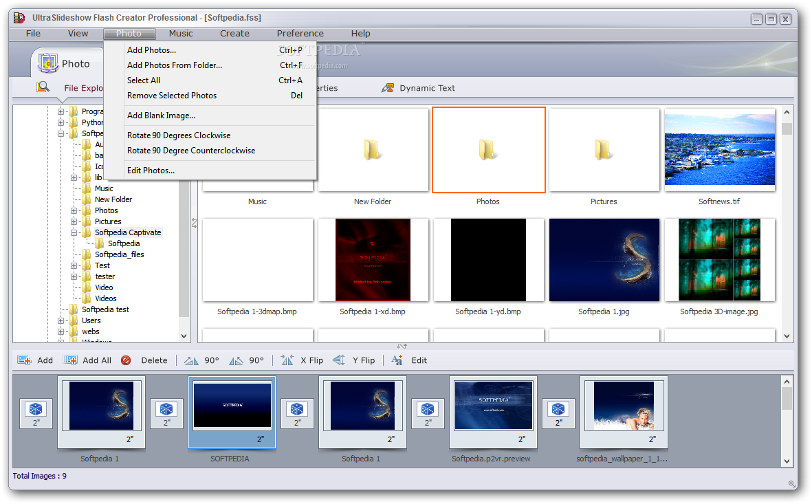Select New Folder in folder tree
This screenshot has height=504, width=812.
pyautogui.click(x=113, y=199)
